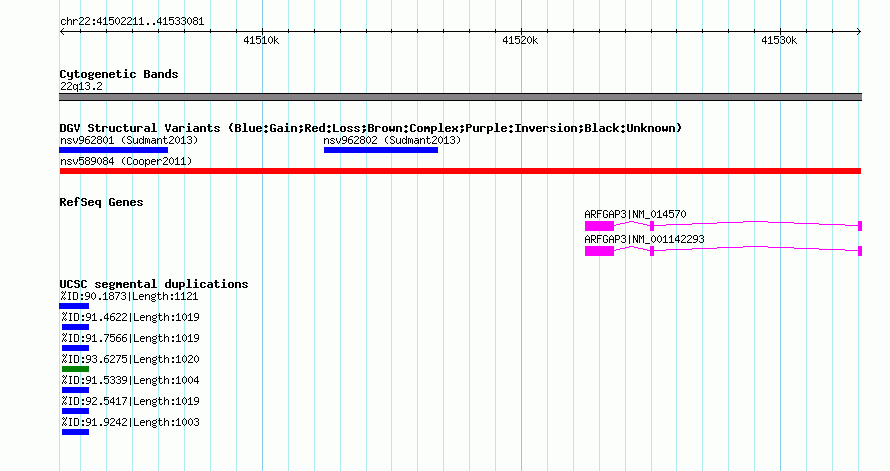890x471 pixels.
Task: Click the ARFGAP3 NM_001142293 large magenta exon block
Action: click(x=599, y=251)
